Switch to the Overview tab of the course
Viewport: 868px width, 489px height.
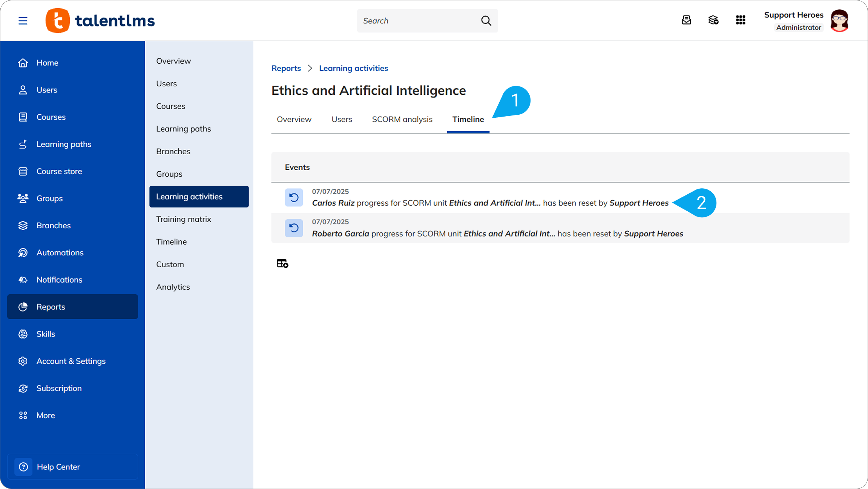tap(294, 119)
